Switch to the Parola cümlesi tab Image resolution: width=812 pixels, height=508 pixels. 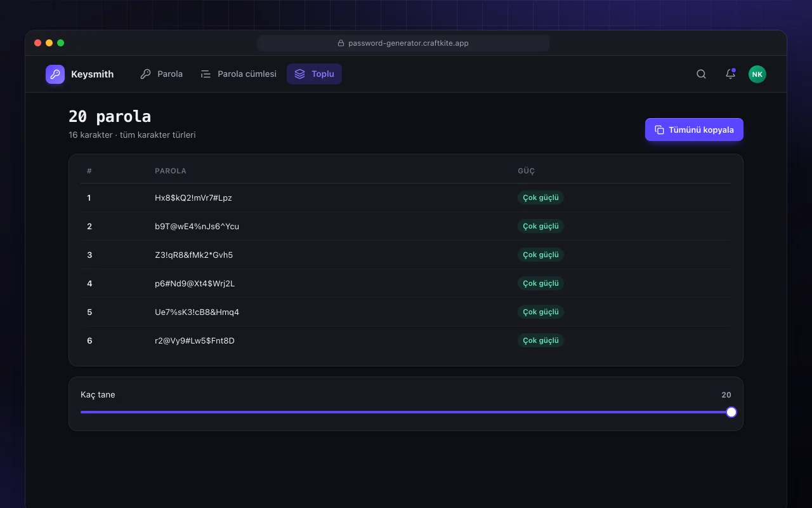tap(239, 74)
